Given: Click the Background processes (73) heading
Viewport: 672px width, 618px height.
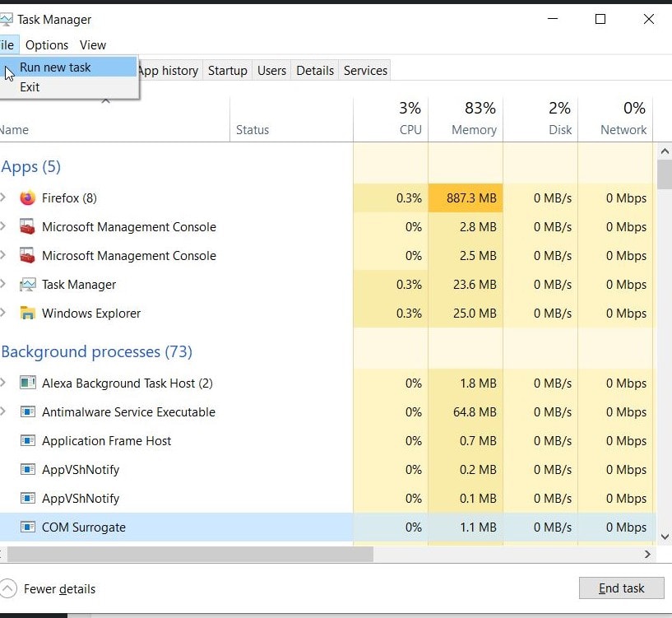Looking at the screenshot, I should (x=97, y=351).
